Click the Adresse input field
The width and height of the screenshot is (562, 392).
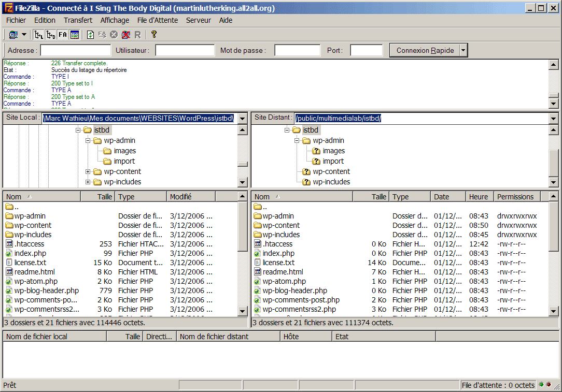point(76,50)
